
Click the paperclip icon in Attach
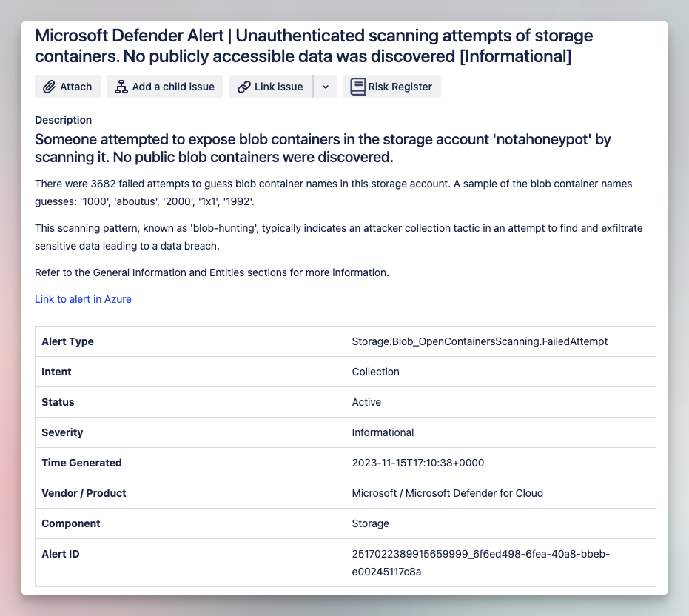[x=49, y=87]
